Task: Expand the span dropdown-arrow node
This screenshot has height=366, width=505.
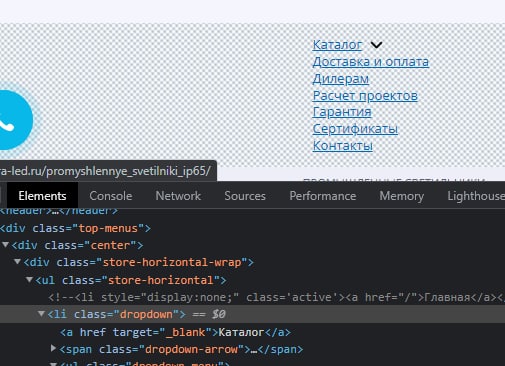Action: (x=53, y=348)
